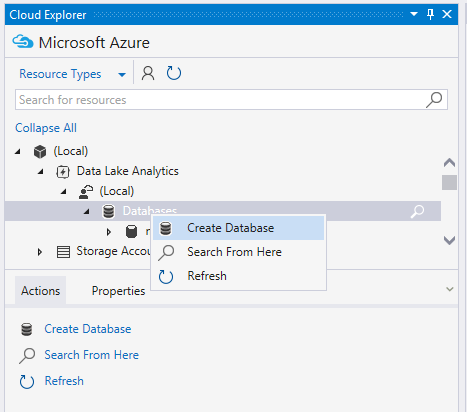Click the search magnifier on the Databases row
The width and height of the screenshot is (467, 412).
[x=417, y=211]
